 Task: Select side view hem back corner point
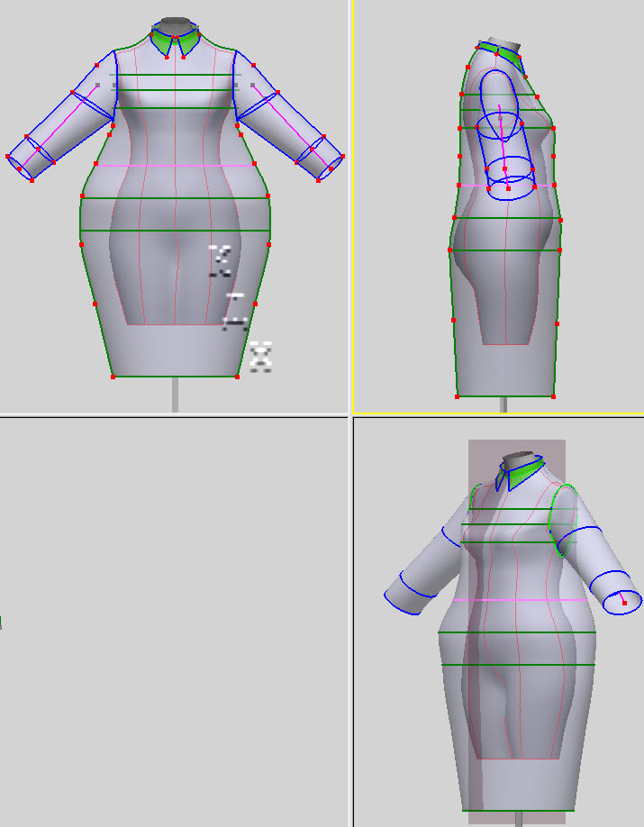[x=457, y=396]
